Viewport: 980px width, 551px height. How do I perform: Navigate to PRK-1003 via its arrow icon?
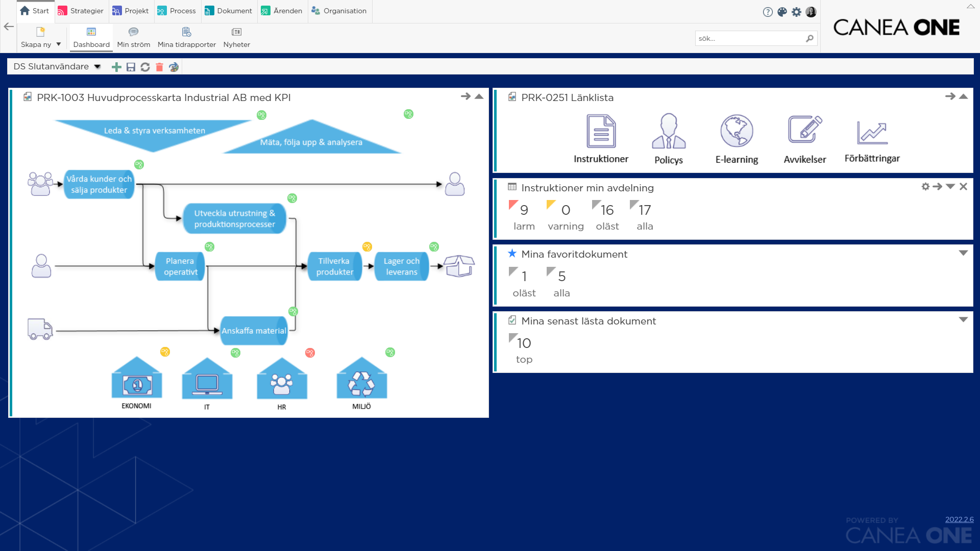465,96
